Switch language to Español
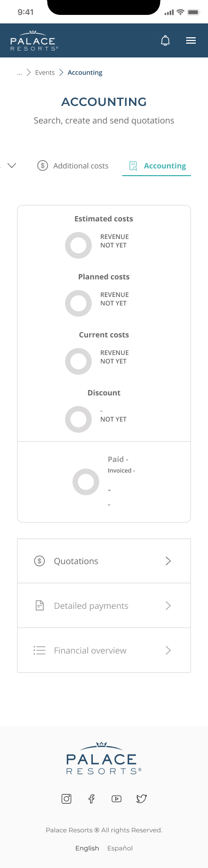This screenshot has height=868, width=208. [x=120, y=848]
